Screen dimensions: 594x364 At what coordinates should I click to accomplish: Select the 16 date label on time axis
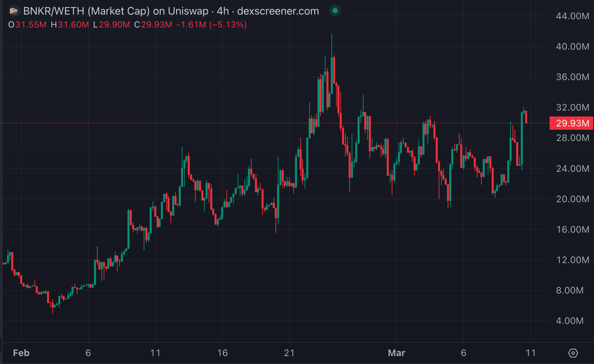point(222,353)
